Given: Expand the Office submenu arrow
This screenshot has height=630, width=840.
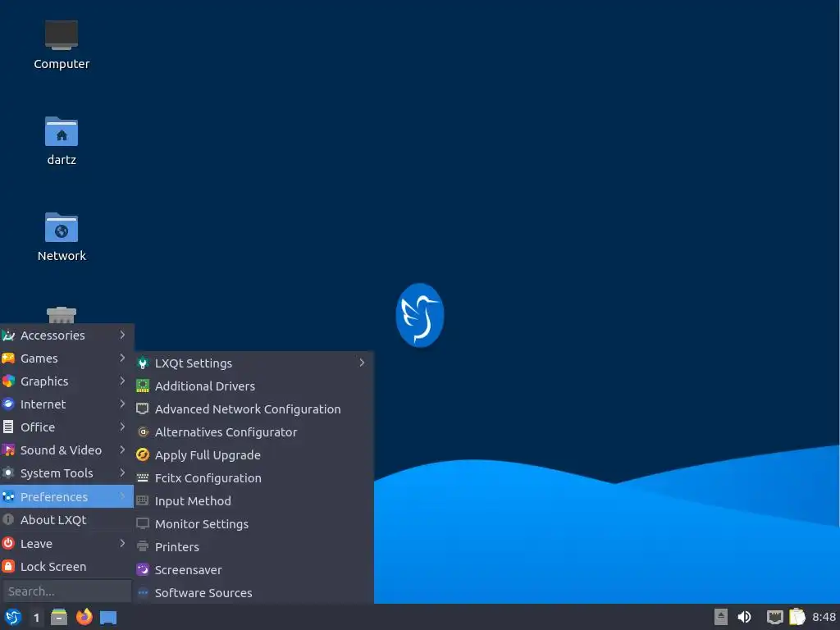Looking at the screenshot, I should (x=122, y=427).
